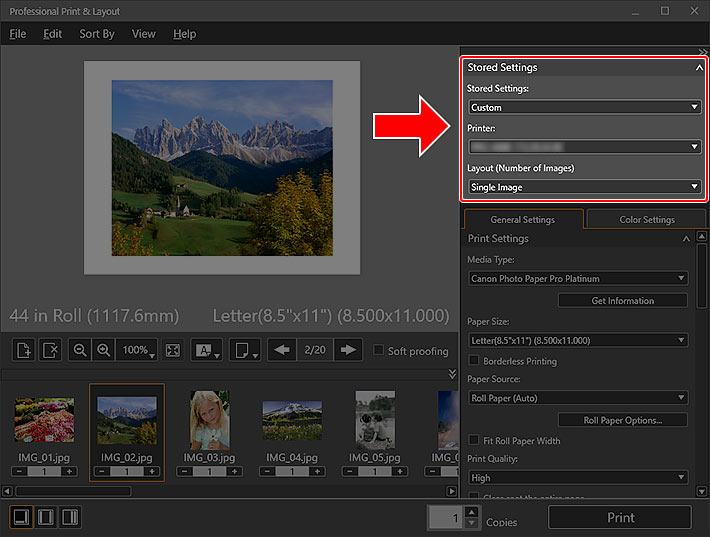
Task: Select the first layout view icon at bottom left
Action: 22,517
